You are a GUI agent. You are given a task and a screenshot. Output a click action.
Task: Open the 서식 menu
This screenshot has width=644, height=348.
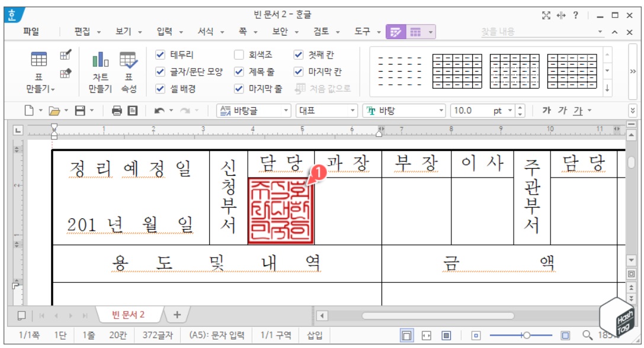pos(206,31)
